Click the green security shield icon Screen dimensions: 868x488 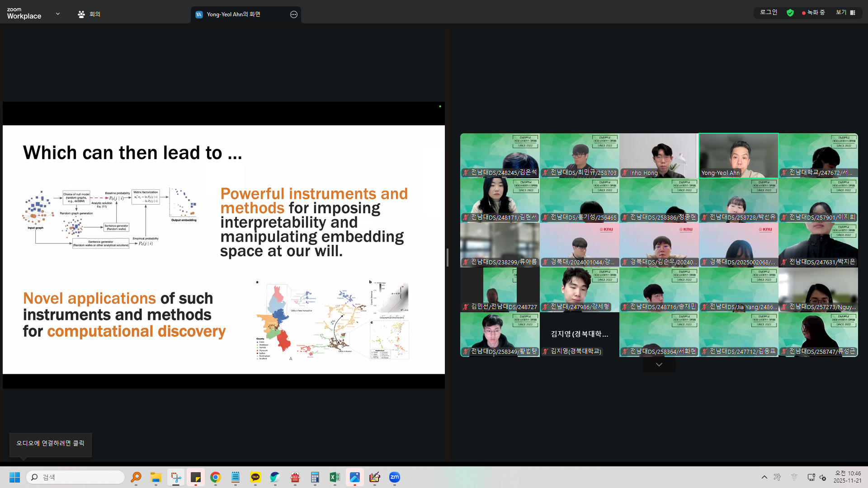click(790, 13)
